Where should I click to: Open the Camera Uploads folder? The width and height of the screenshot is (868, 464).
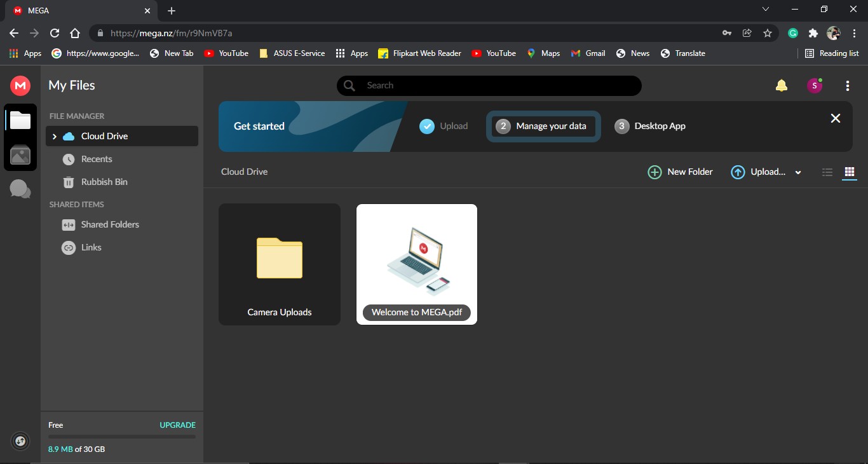[280, 264]
